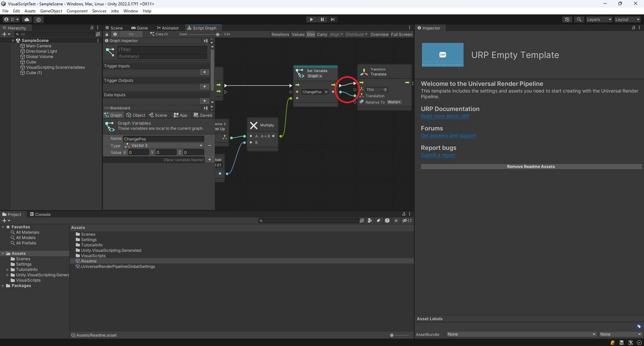Image resolution: width=644 pixels, height=346 pixels.
Task: Open global search magnifier icon in toolbar
Action: pos(579,19)
